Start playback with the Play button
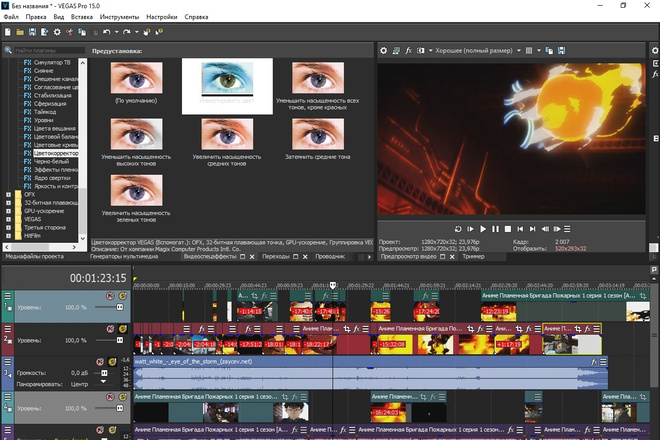 pos(483,229)
